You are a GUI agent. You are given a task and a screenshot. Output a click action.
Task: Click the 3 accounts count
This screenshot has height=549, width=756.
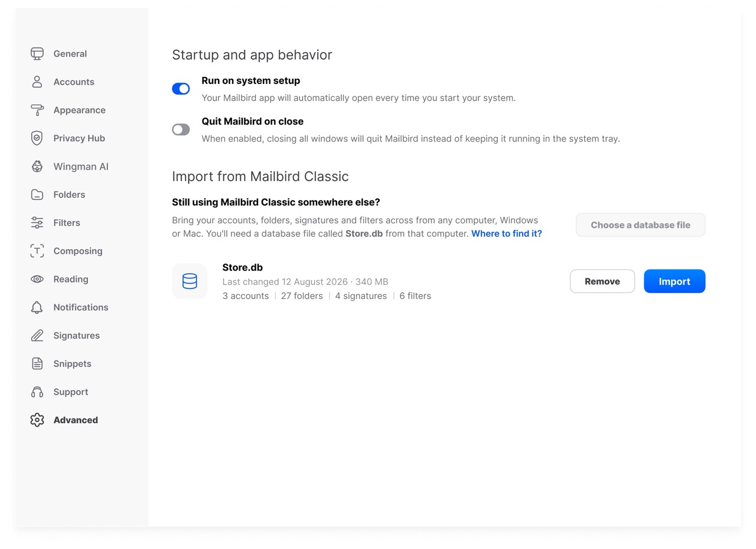246,296
